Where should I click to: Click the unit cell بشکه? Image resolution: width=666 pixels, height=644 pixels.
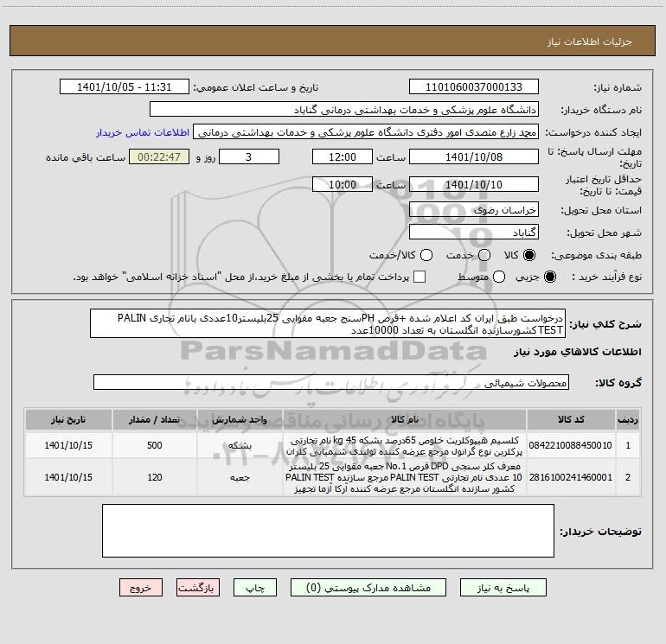240,445
